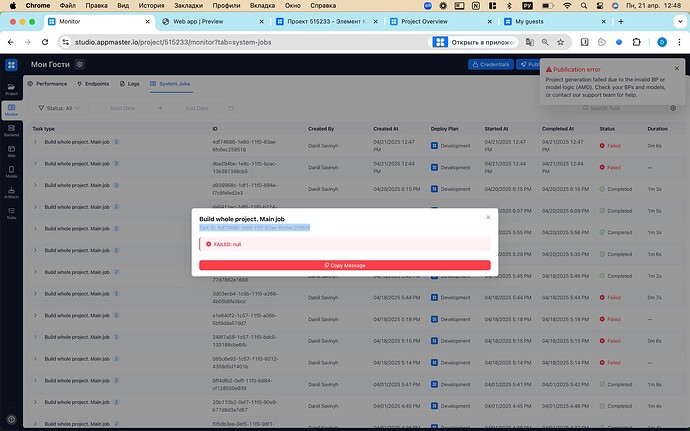
Task: Open the Chrome profile avatar
Action: click(x=662, y=42)
